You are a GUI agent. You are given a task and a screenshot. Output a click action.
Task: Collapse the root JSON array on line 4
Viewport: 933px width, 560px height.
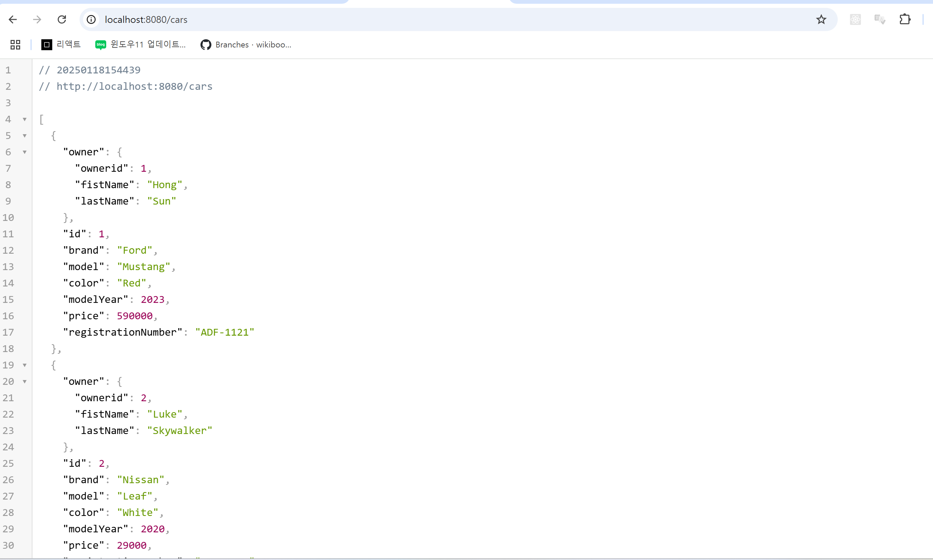point(25,120)
